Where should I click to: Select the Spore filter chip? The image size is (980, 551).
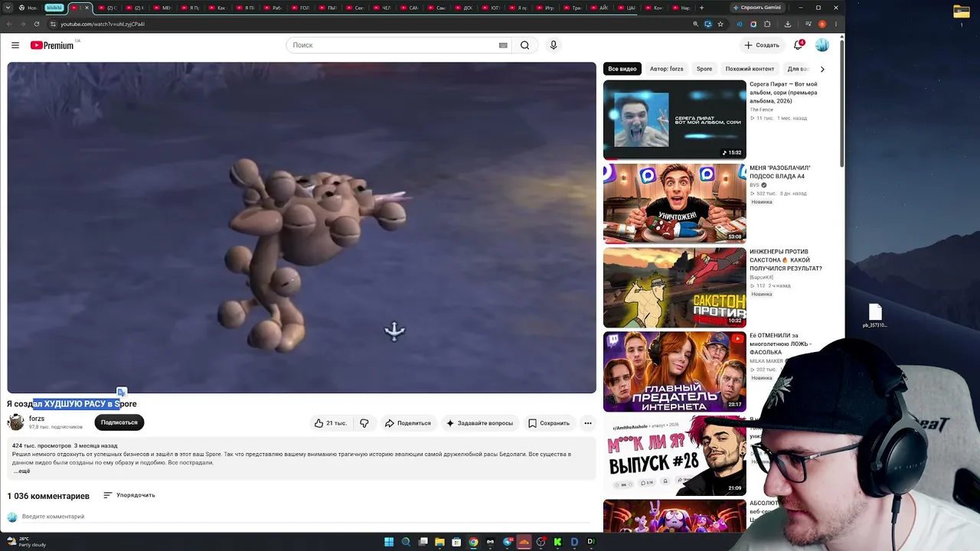coord(704,69)
